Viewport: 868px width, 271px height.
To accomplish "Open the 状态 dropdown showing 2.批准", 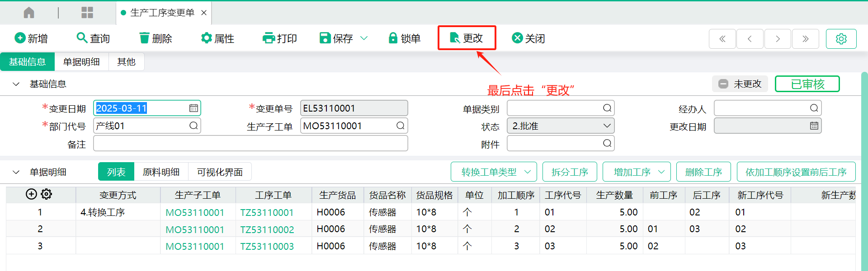I will (561, 126).
